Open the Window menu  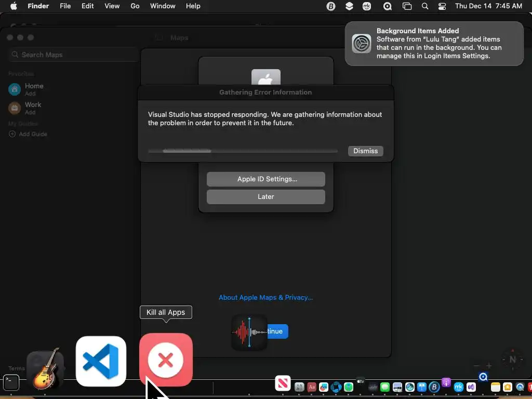(x=163, y=6)
